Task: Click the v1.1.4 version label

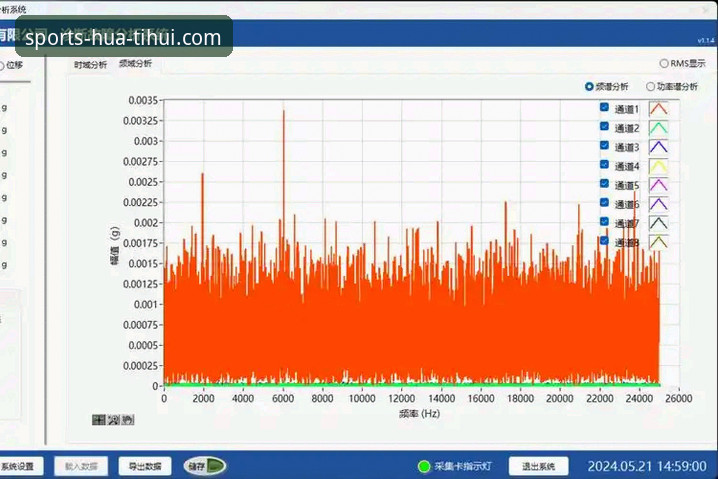Action: click(706, 41)
